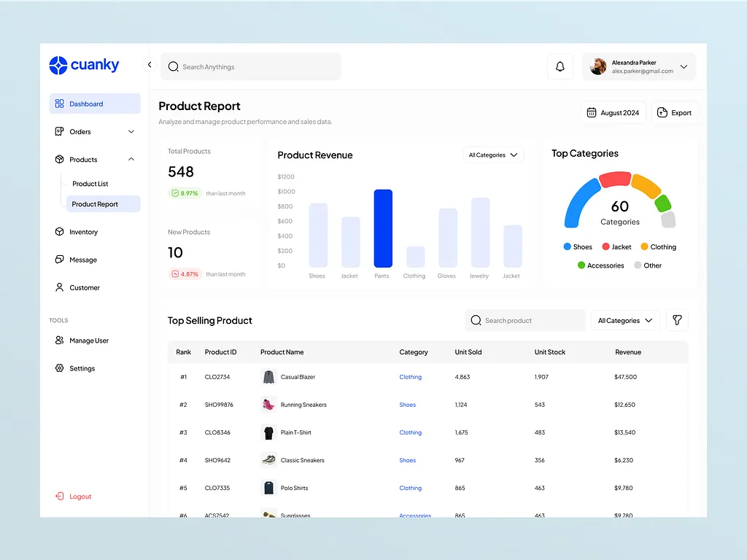Click the filter icon beside All Categories
The height and width of the screenshot is (560, 747).
(x=677, y=320)
